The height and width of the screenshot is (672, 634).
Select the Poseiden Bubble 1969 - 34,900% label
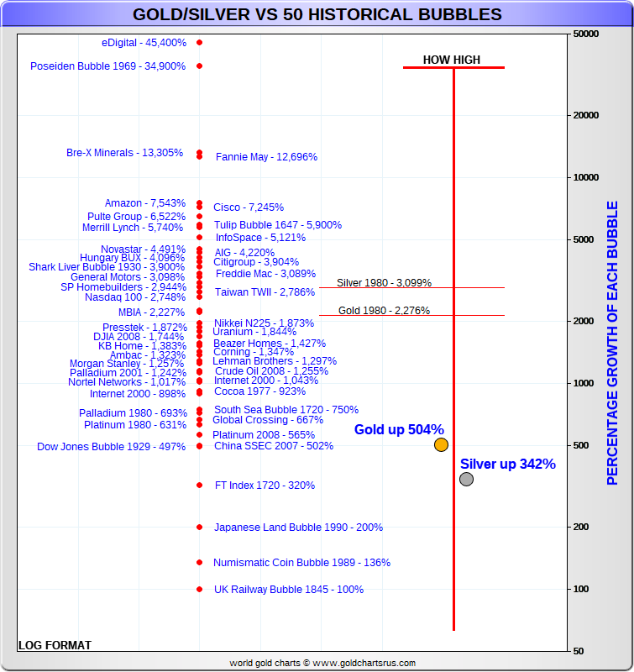[x=108, y=66]
